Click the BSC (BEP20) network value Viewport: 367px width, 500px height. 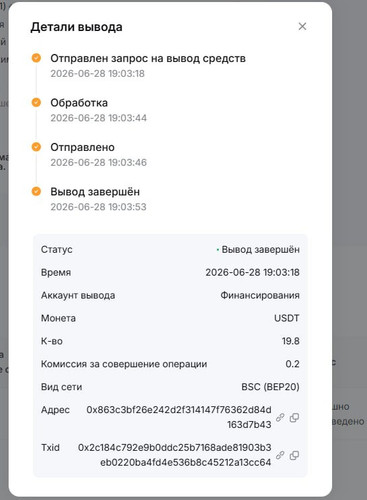click(x=270, y=387)
